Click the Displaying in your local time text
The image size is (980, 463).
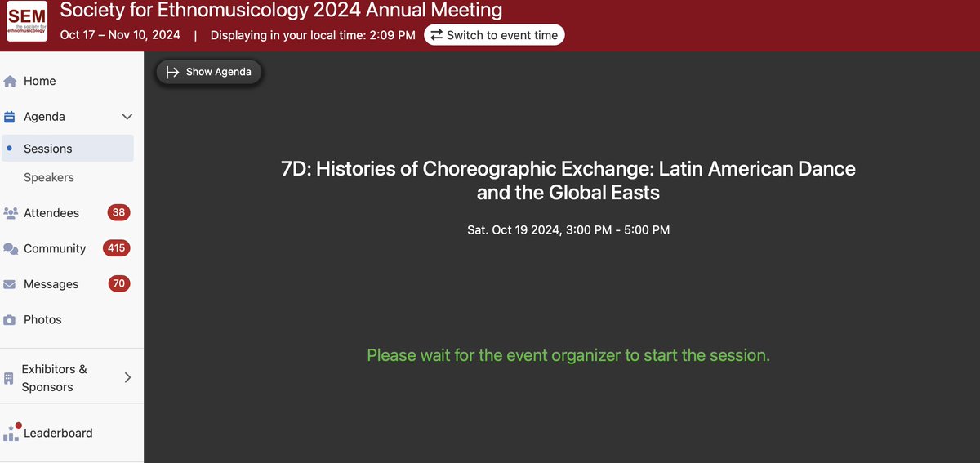[x=313, y=35]
